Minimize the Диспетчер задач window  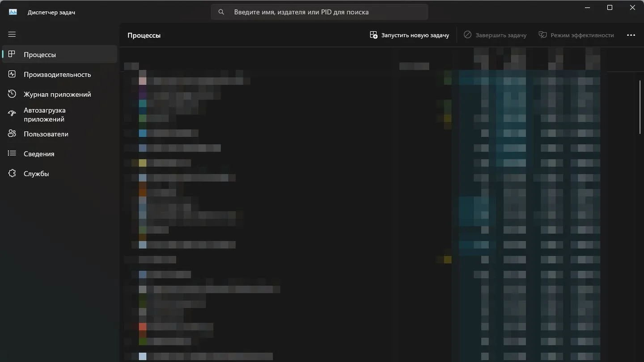tap(587, 8)
